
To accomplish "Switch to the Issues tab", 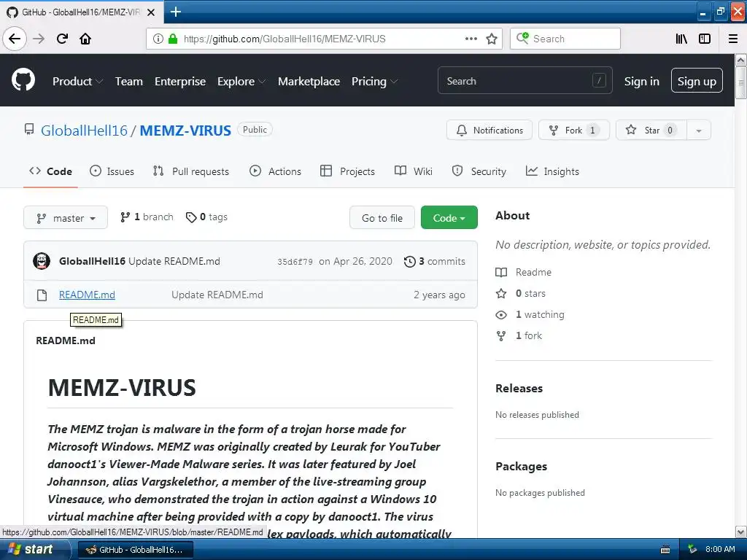I will (x=112, y=171).
